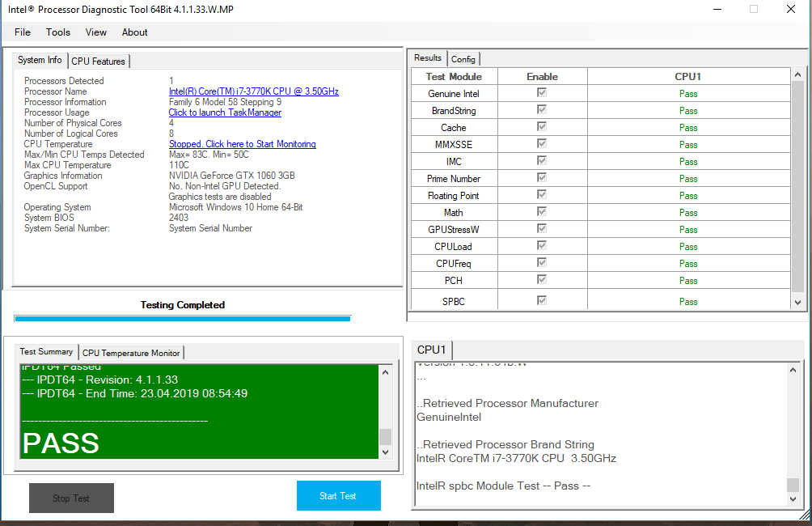
Task: Minimize the Processor Diagnostic Tool window
Action: pyautogui.click(x=717, y=10)
